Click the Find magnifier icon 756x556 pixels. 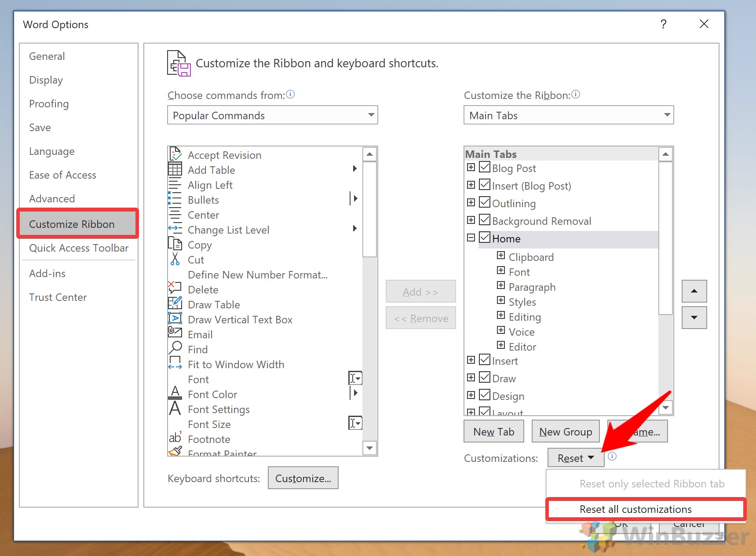pos(175,348)
